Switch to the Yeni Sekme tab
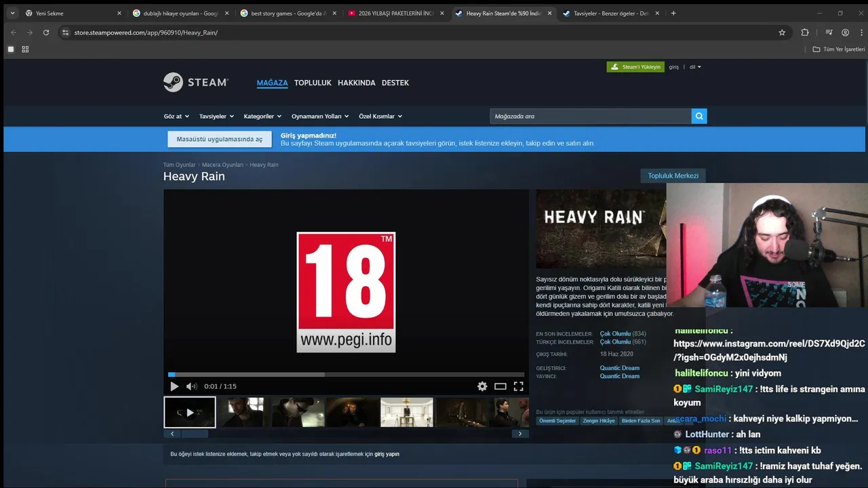 click(x=71, y=13)
